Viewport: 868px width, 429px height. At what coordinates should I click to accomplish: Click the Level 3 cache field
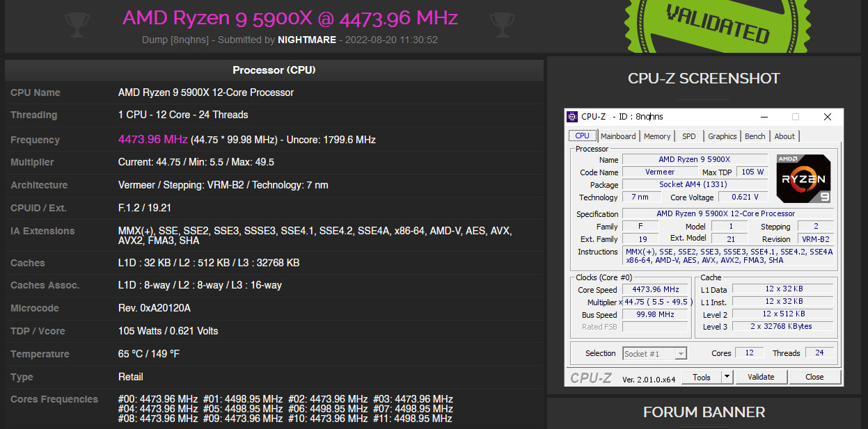pyautogui.click(x=783, y=326)
